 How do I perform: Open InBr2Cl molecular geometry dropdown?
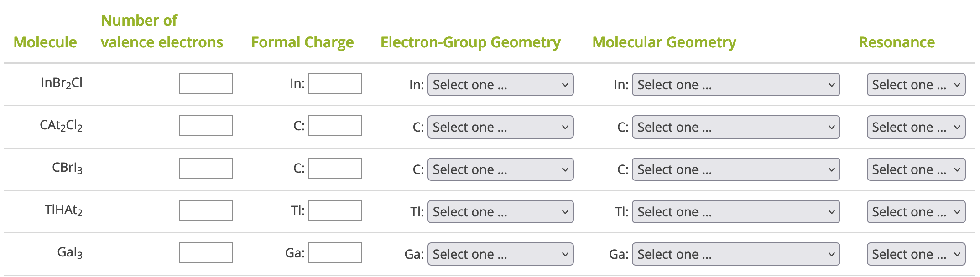coord(735,85)
